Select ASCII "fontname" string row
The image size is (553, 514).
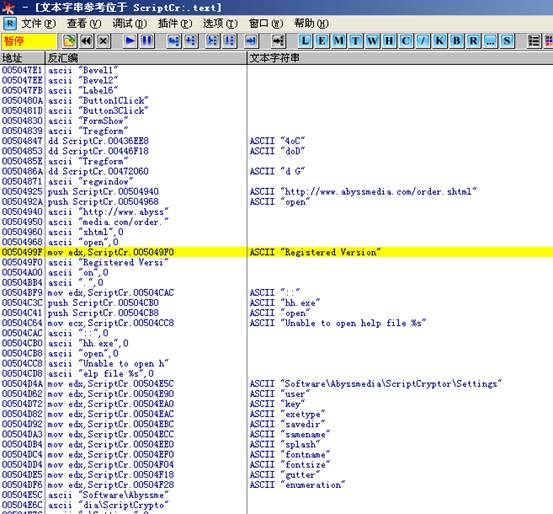tap(276, 455)
